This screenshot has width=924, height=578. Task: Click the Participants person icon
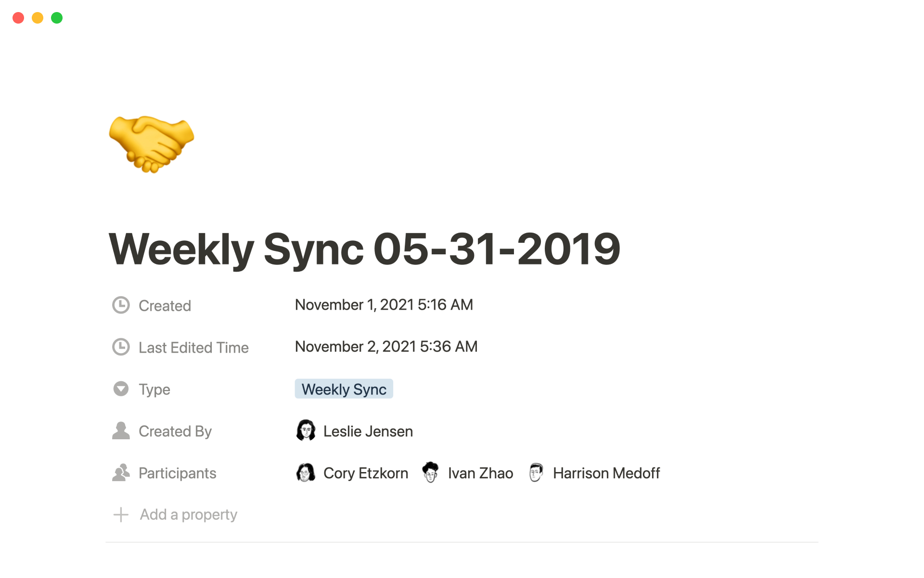click(121, 473)
